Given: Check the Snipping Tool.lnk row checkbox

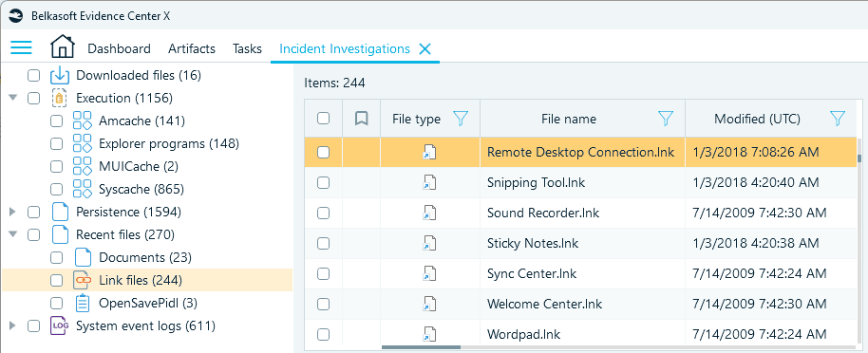Looking at the screenshot, I should pos(323,182).
